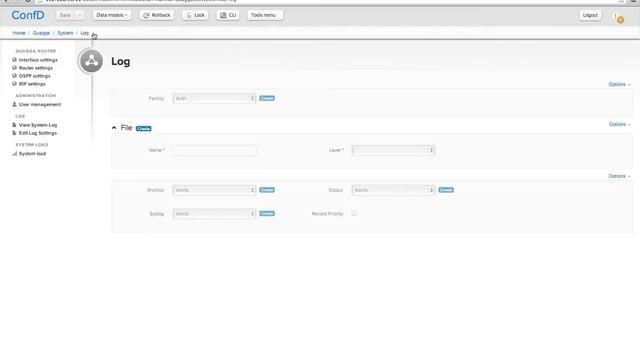The image size is (640, 360).
Task: Click Create next to File heading
Action: (143, 129)
